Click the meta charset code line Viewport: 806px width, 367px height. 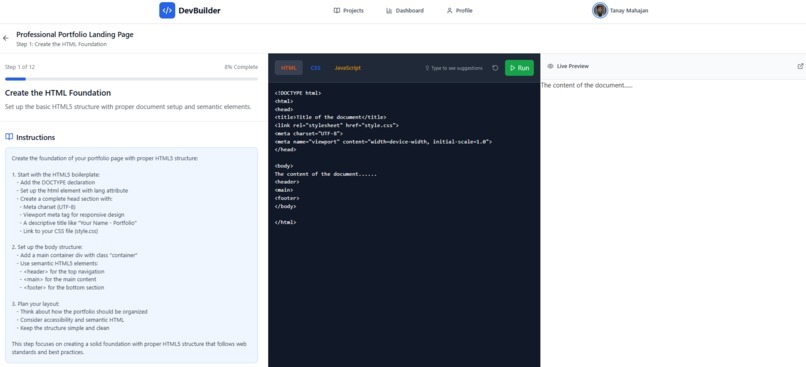click(308, 134)
